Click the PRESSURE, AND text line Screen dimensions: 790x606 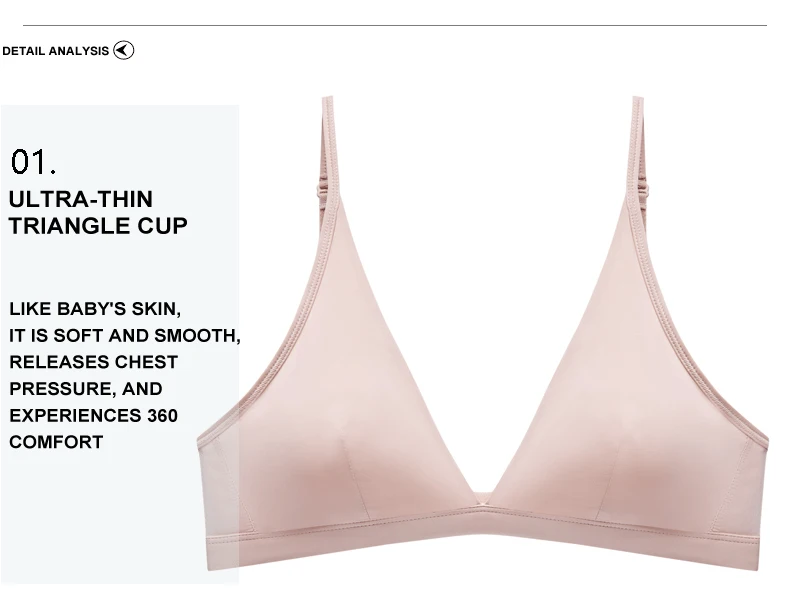[86, 389]
